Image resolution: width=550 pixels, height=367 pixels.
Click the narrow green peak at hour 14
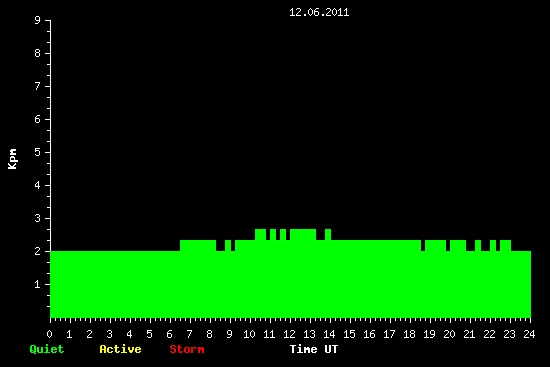coord(328,234)
